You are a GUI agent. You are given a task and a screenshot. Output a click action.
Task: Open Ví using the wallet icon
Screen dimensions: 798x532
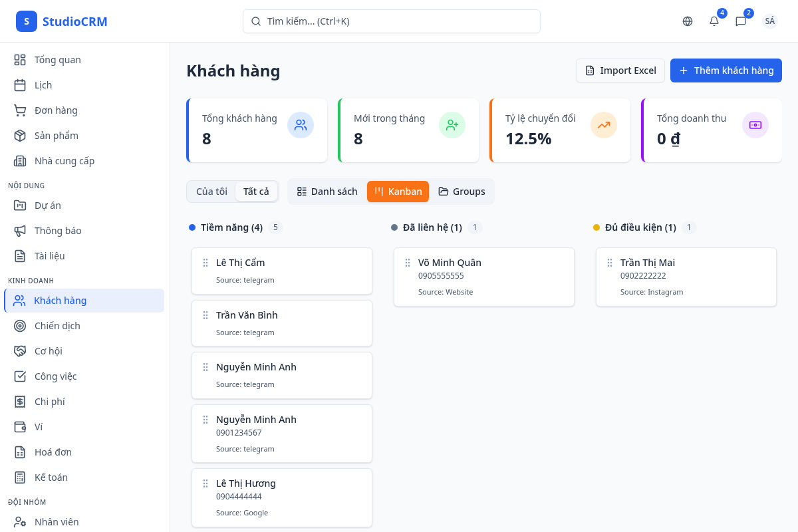point(19,426)
